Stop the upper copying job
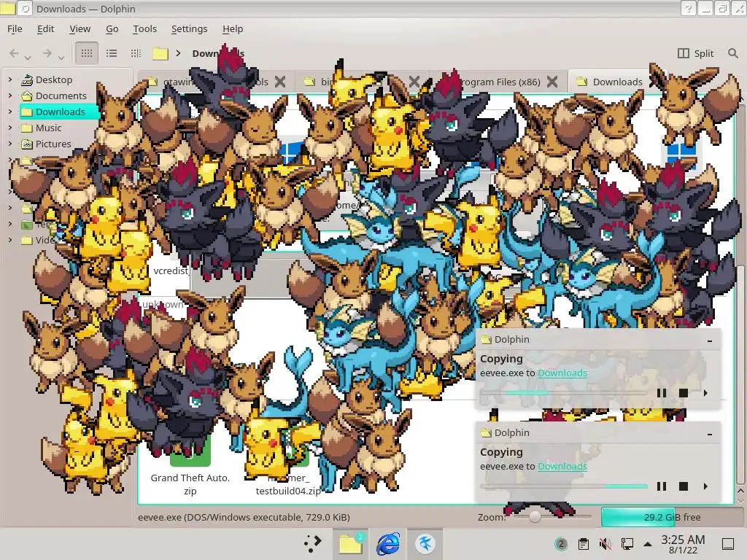 tap(683, 393)
